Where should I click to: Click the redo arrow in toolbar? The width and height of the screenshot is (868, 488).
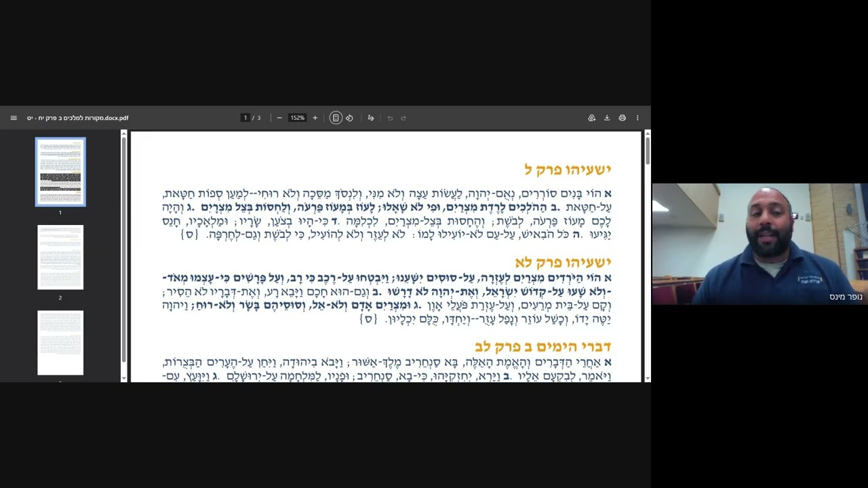coord(403,118)
